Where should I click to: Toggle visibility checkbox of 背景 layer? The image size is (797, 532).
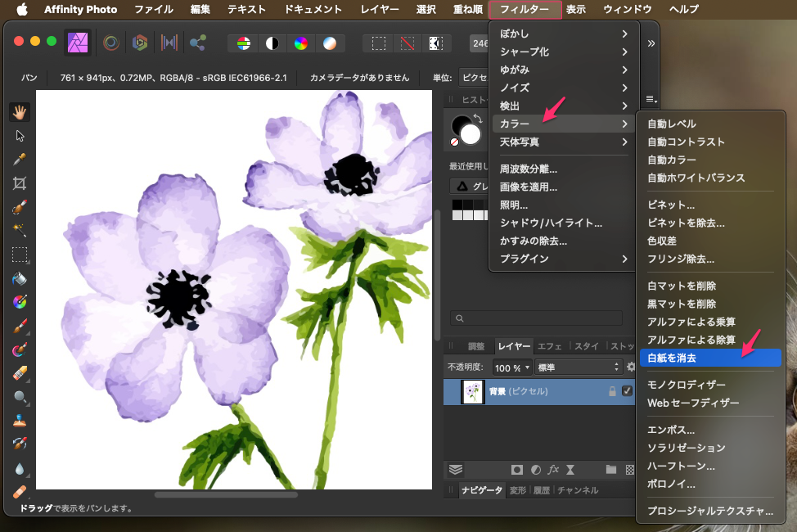(x=628, y=391)
